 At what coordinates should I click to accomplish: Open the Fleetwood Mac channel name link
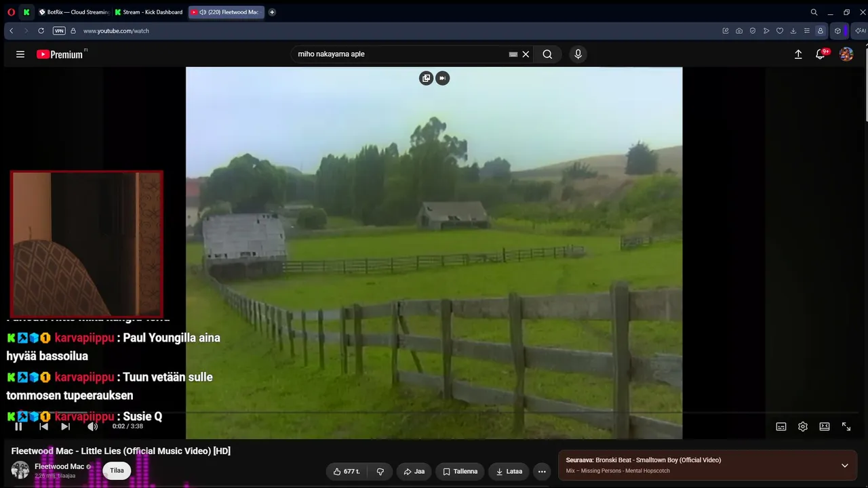point(59,466)
